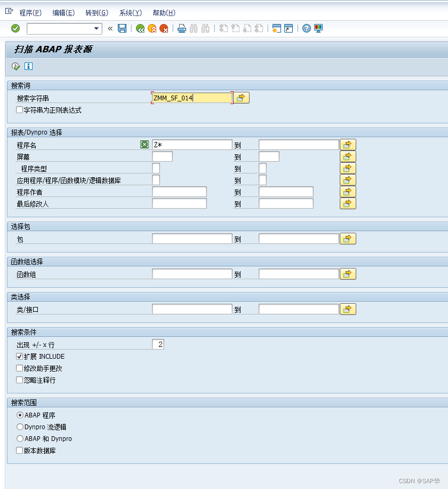Click inside the 出现 +/- x 行 field
The height and width of the screenshot is (489, 448).
(x=158, y=344)
